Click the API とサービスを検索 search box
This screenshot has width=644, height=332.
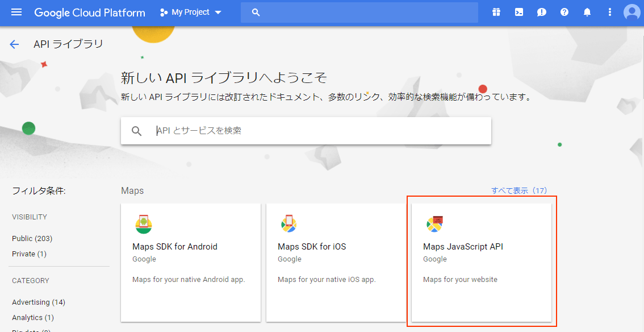click(x=306, y=131)
